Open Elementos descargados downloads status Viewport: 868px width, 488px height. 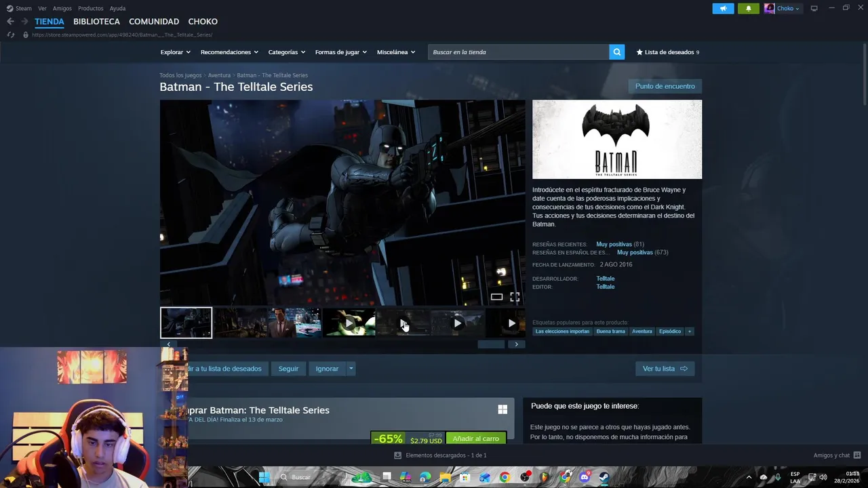[440, 455]
